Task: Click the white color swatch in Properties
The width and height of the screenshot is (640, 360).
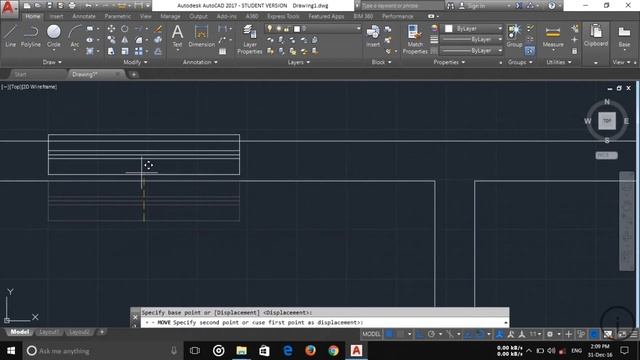Action: click(449, 29)
